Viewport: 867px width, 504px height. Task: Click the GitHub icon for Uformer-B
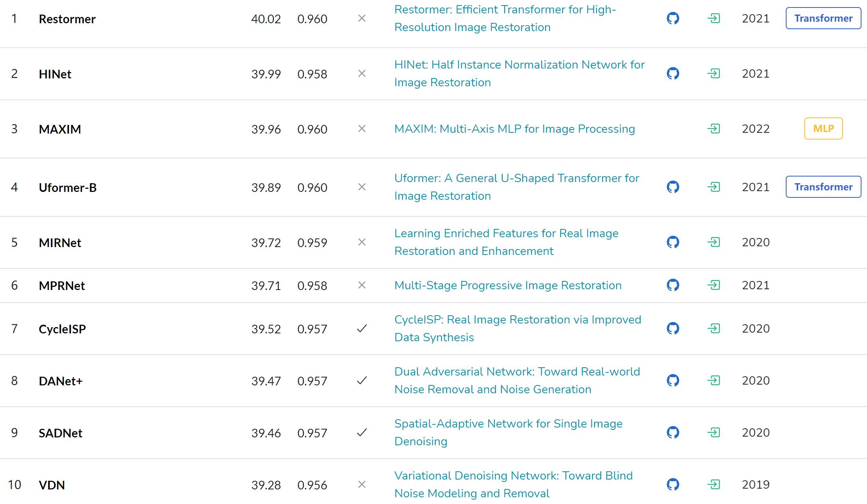[x=672, y=187]
